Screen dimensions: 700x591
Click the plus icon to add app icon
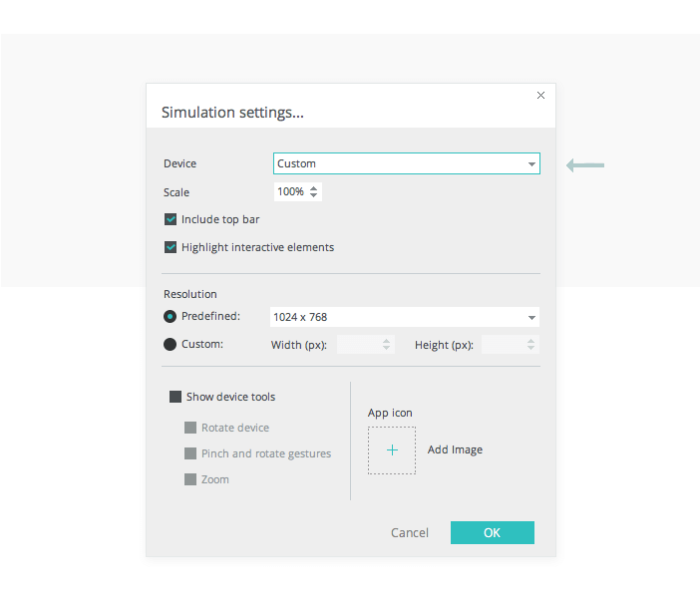point(392,450)
